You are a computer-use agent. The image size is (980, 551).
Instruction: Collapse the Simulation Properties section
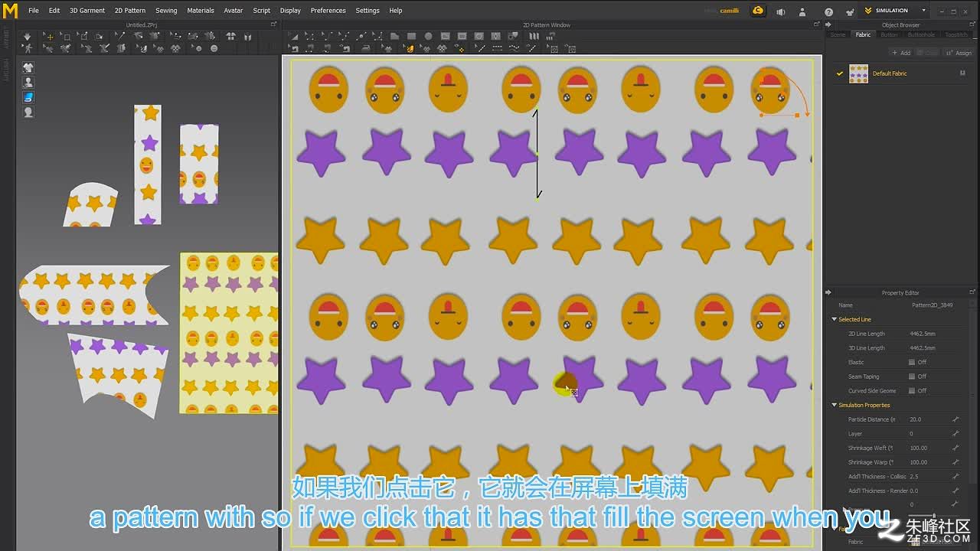tap(835, 405)
